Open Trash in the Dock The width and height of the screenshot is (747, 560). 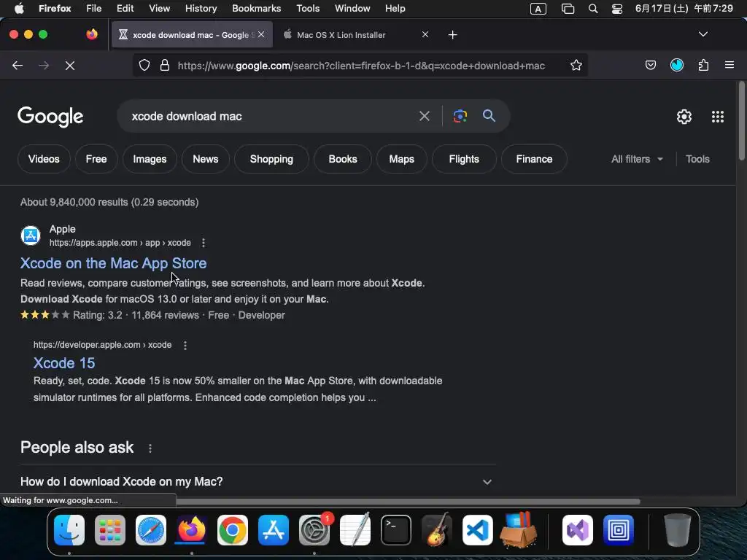click(678, 529)
